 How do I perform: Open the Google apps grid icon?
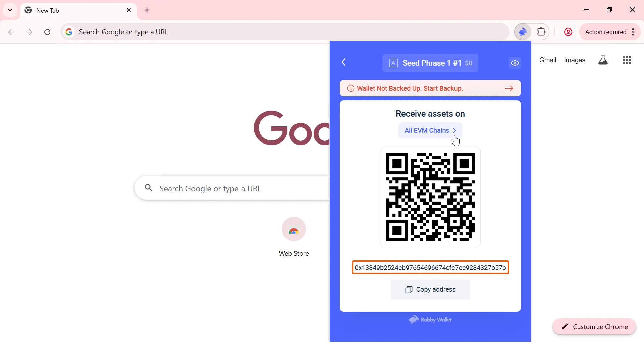(x=627, y=60)
